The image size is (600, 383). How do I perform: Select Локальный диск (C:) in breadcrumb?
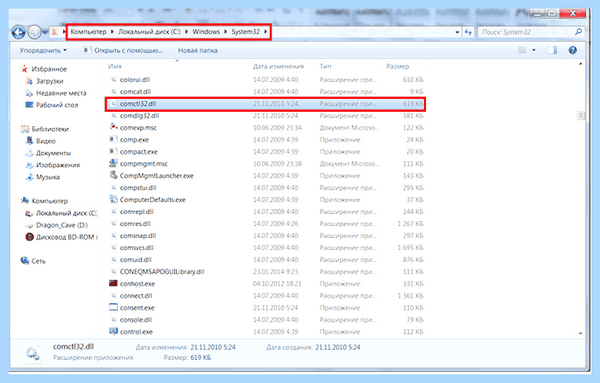(149, 32)
